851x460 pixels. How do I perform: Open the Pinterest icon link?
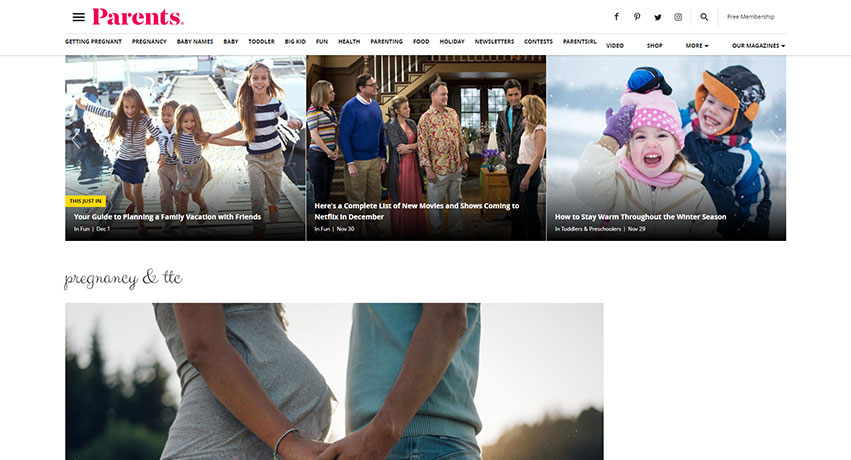(x=637, y=17)
